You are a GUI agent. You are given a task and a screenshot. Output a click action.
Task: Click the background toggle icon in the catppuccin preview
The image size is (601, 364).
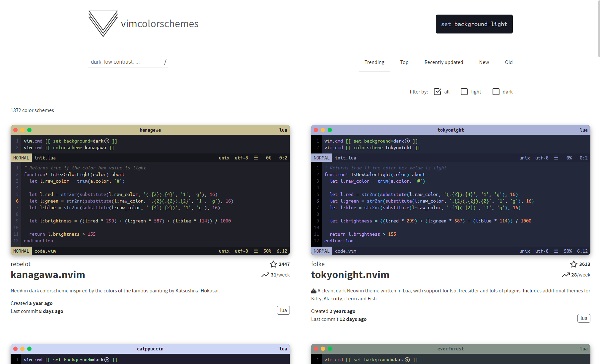(x=107, y=360)
